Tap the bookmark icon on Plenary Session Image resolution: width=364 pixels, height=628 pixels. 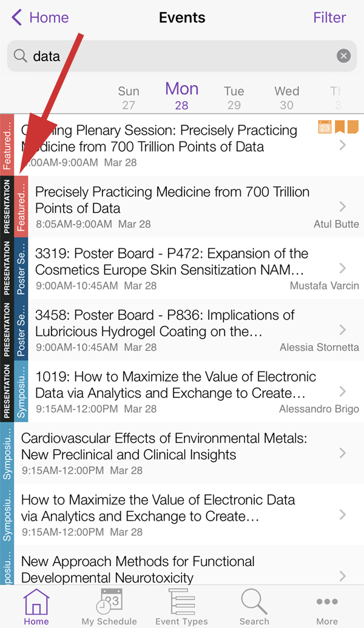[340, 127]
